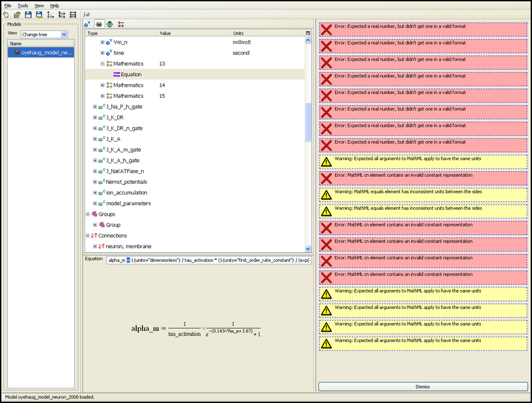Expand the Vm_n variable node
The image size is (532, 403).
103,42
